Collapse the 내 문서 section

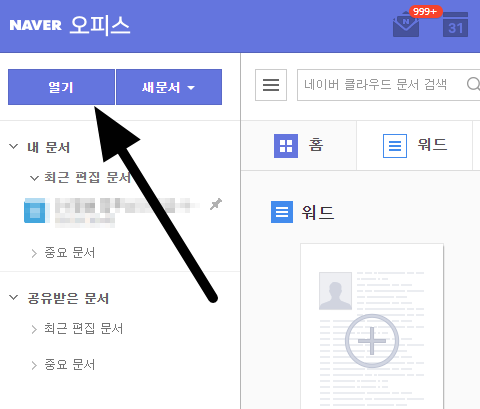click(13, 147)
